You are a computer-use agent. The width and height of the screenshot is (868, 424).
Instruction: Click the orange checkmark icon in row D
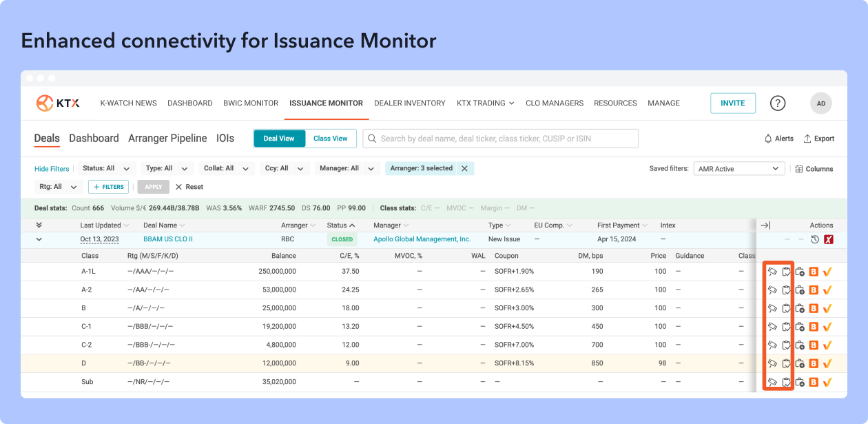pyautogui.click(x=827, y=363)
